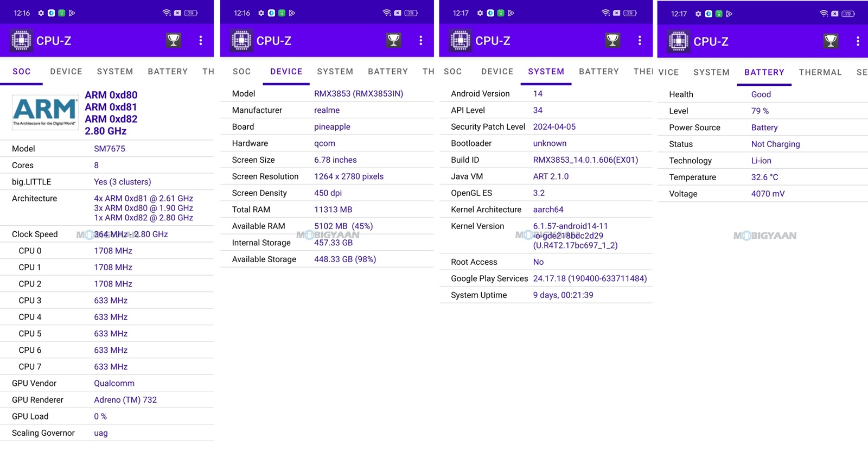Tap the ART 2.1.0 Java VM value
The image size is (868, 470).
[551, 176]
